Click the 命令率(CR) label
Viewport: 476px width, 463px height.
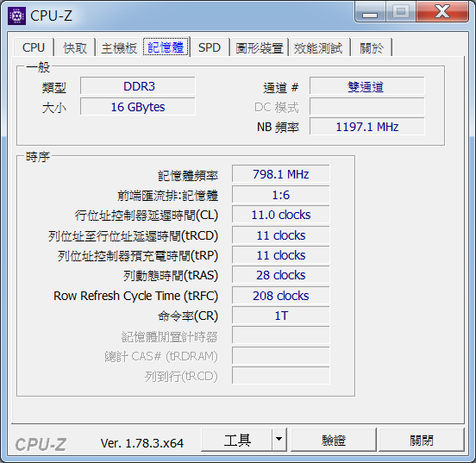click(188, 316)
